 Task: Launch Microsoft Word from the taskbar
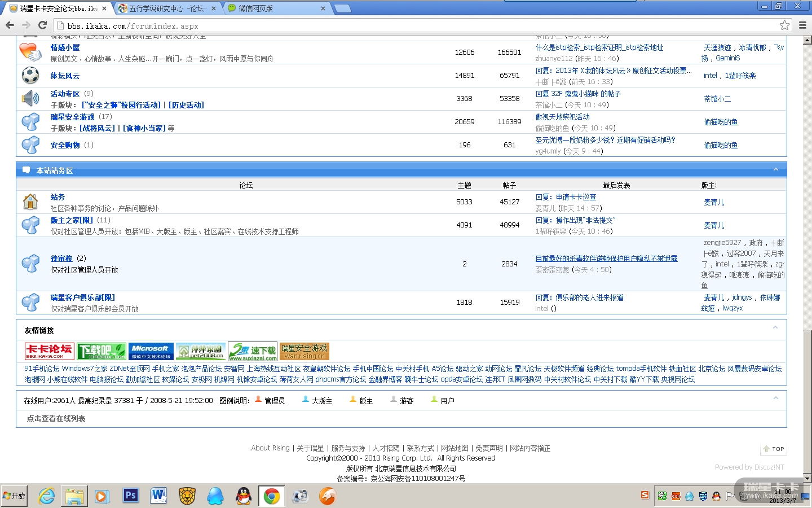pos(159,496)
